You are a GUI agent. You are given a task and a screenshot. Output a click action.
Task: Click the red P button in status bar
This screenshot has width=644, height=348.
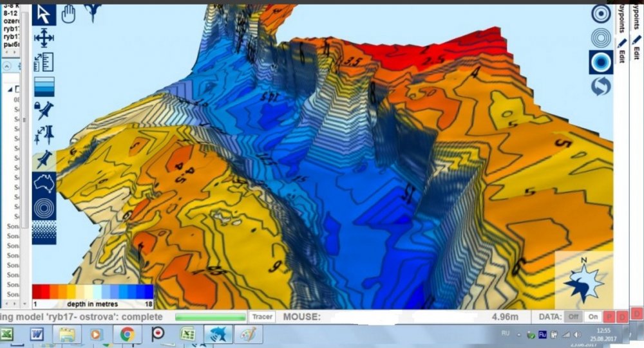(608, 316)
